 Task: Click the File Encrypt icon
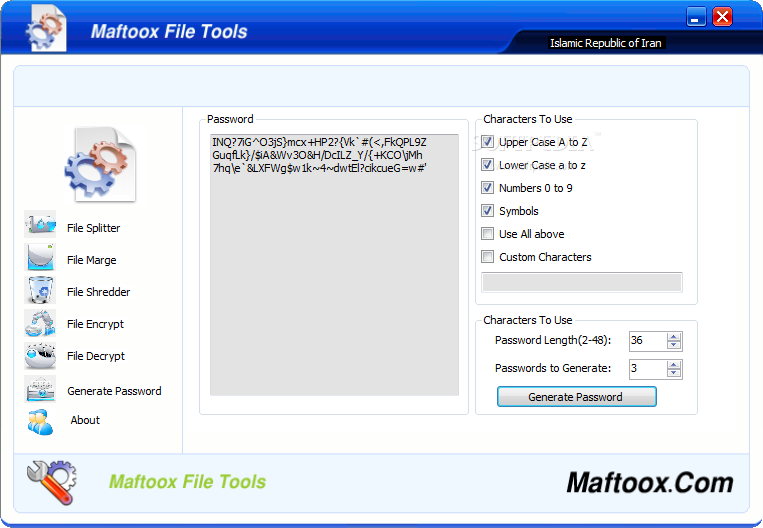pyautogui.click(x=40, y=323)
